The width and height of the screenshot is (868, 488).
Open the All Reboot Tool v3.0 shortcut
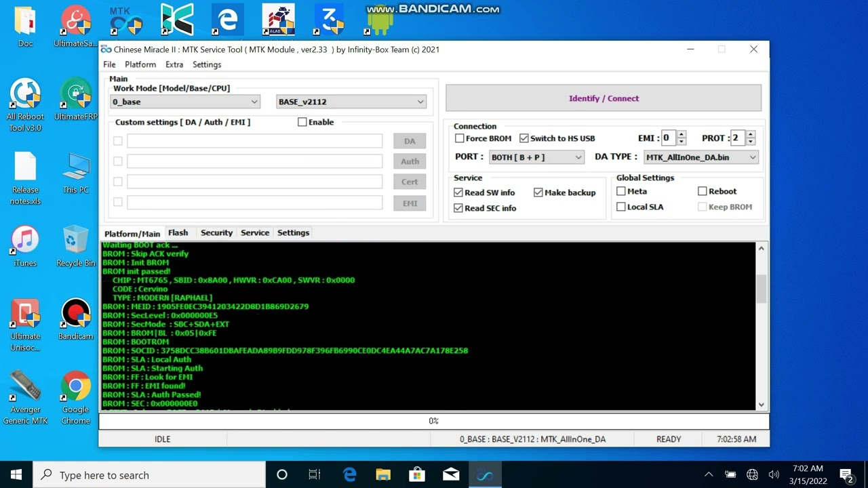pos(25,105)
